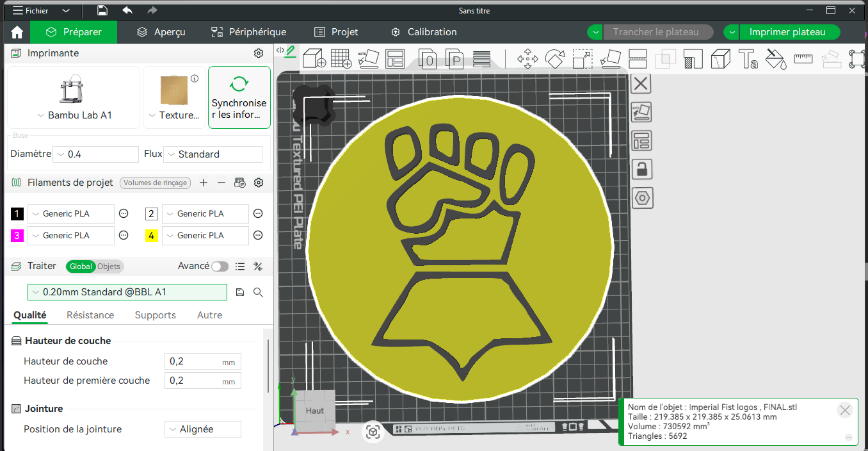The image size is (868, 451).
Task: Undo the last action
Action: tap(127, 10)
